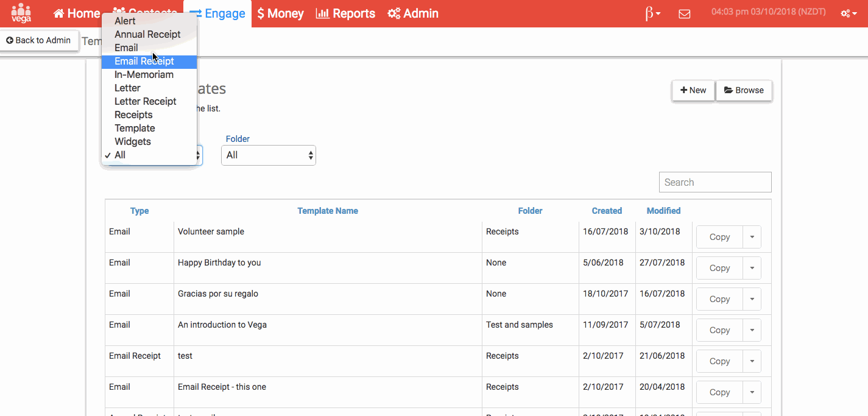868x416 pixels.
Task: Copy An introduction to Vega template
Action: (x=719, y=330)
